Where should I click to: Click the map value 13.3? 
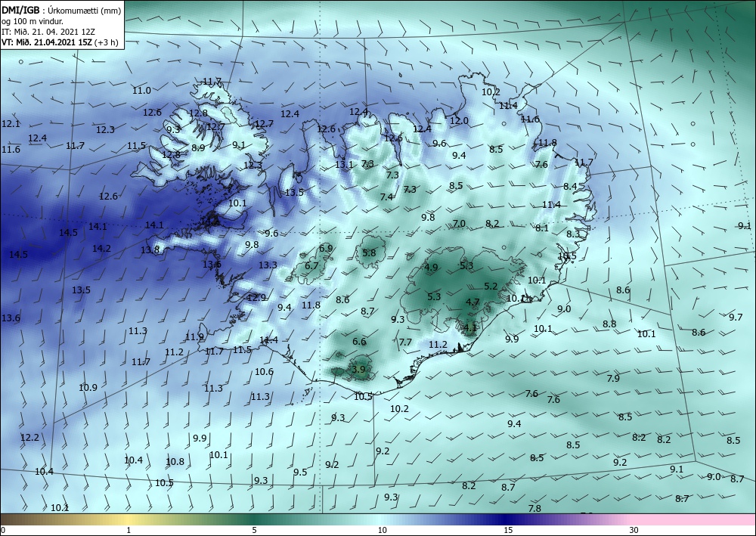tap(268, 265)
